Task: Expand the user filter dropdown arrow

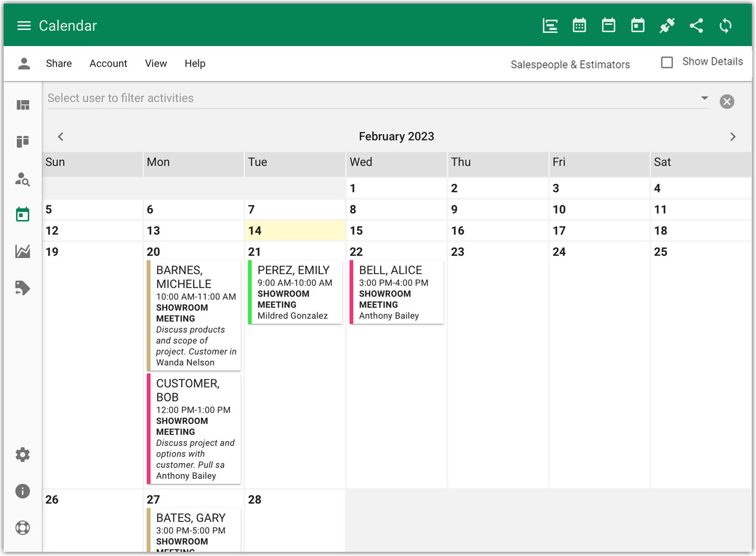Action: click(704, 98)
